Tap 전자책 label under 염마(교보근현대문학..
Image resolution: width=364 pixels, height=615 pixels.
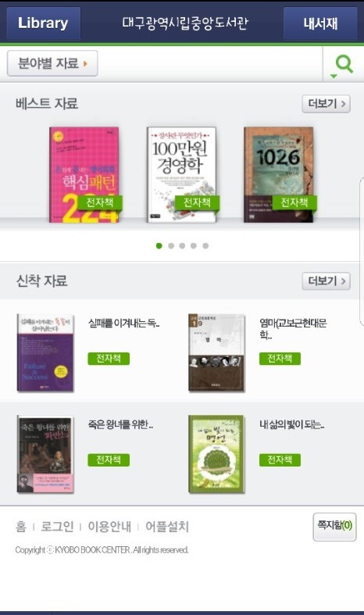click(280, 359)
